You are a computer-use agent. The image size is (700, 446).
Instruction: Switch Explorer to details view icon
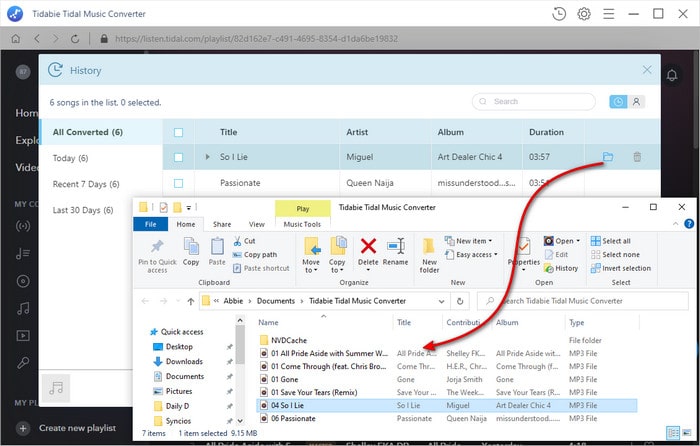673,432
